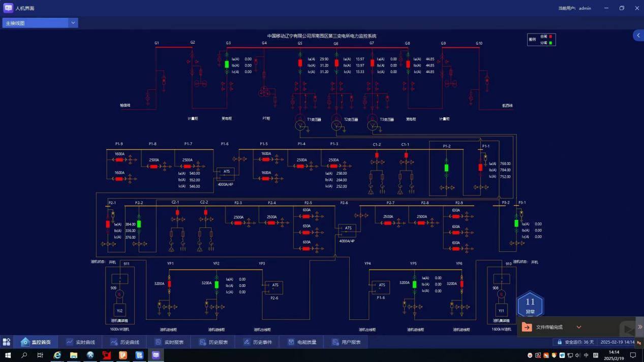Click the upper ATS 4000A/4P switch box

coord(226,172)
